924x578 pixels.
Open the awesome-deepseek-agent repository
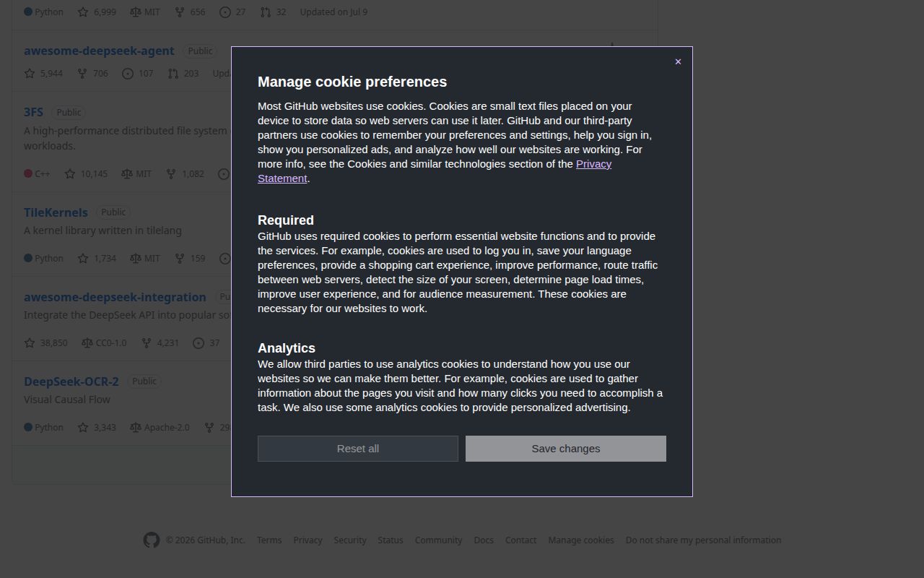pyautogui.click(x=99, y=51)
